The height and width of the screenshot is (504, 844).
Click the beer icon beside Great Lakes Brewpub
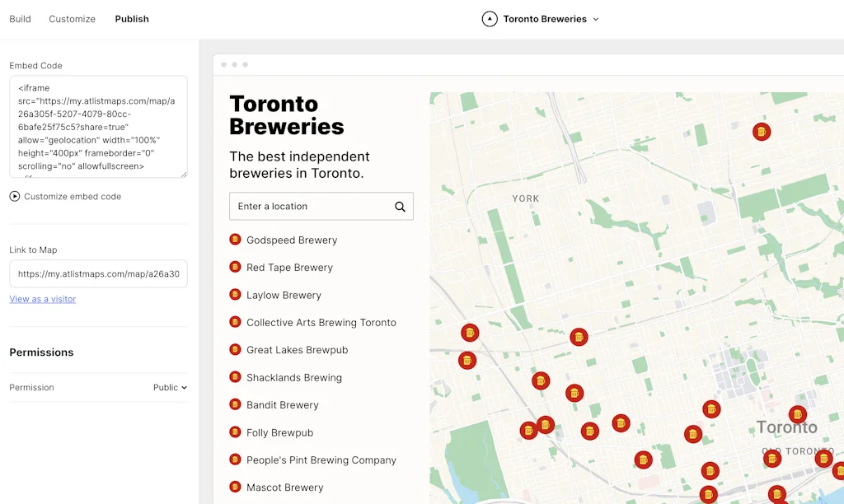(235, 350)
